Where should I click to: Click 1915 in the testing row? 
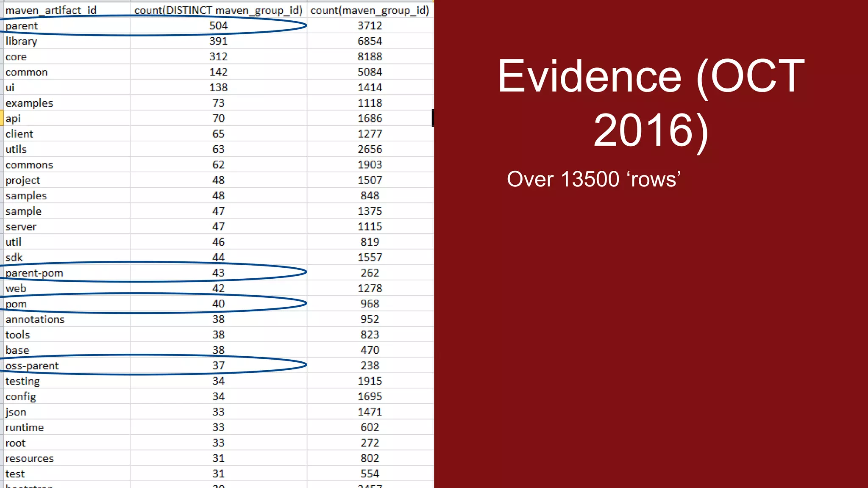[x=370, y=381]
